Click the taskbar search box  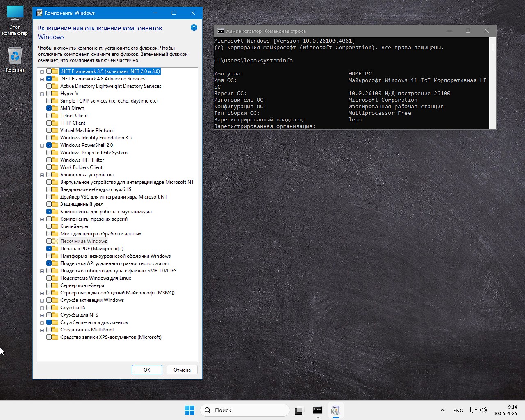[245, 410]
